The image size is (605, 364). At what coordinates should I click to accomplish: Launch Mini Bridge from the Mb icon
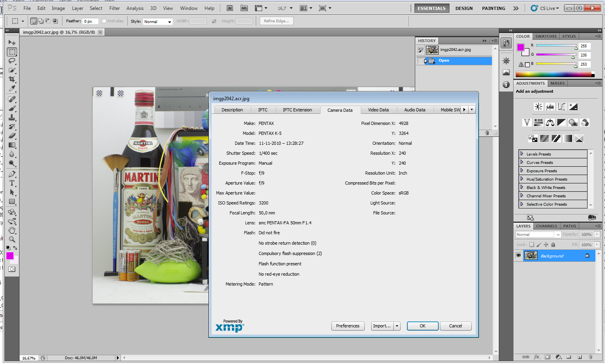244,8
